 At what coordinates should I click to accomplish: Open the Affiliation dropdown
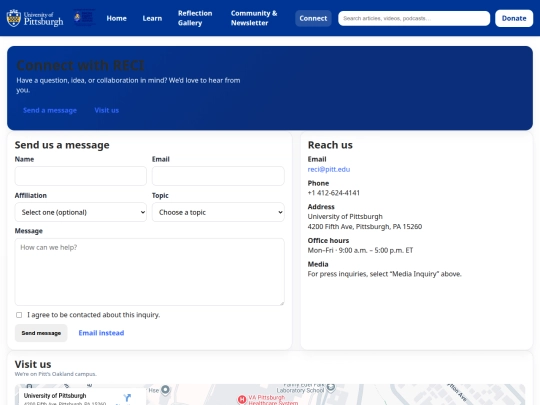click(81, 212)
